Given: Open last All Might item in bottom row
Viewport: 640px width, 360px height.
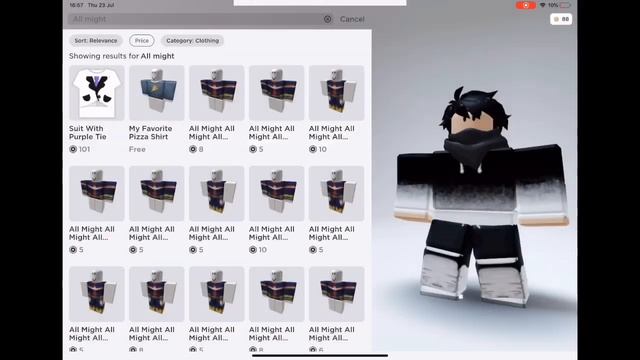Looking at the screenshot, I should (337, 294).
